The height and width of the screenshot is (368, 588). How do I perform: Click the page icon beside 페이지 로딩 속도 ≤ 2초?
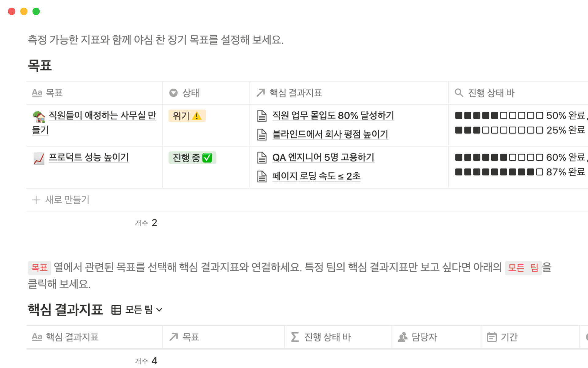tap(262, 176)
